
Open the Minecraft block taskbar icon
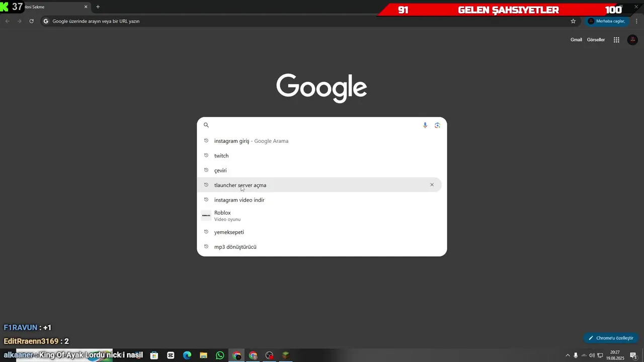pyautogui.click(x=286, y=355)
